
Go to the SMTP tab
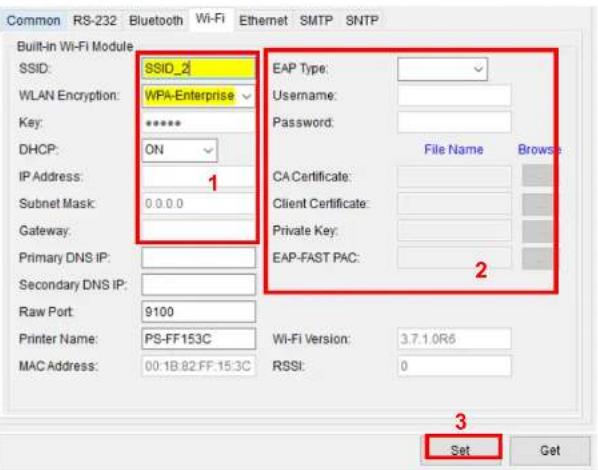(x=316, y=20)
